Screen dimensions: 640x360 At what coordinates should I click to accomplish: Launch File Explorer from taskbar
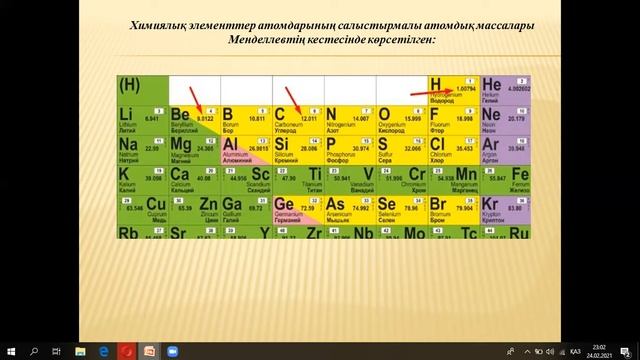click(80, 351)
